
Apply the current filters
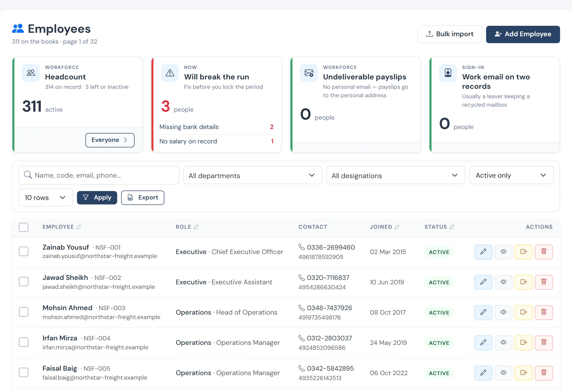click(97, 197)
